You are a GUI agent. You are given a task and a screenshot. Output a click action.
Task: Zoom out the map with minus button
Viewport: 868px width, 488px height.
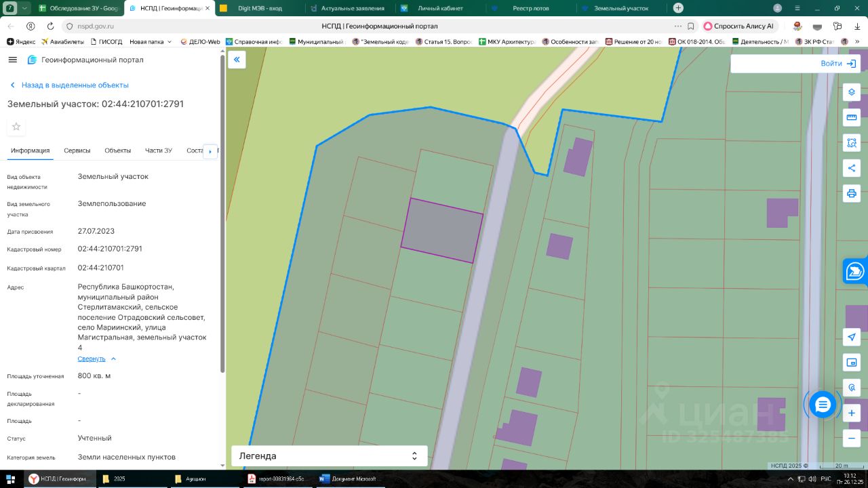(x=852, y=438)
